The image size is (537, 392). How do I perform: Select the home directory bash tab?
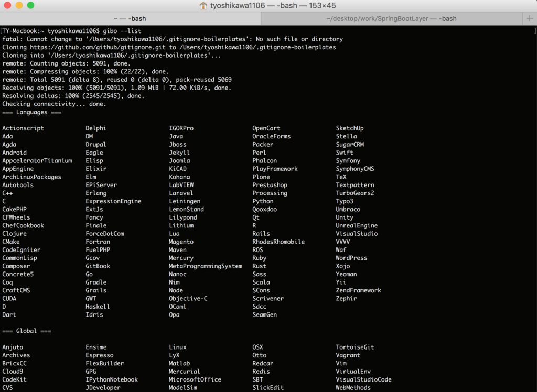130,18
